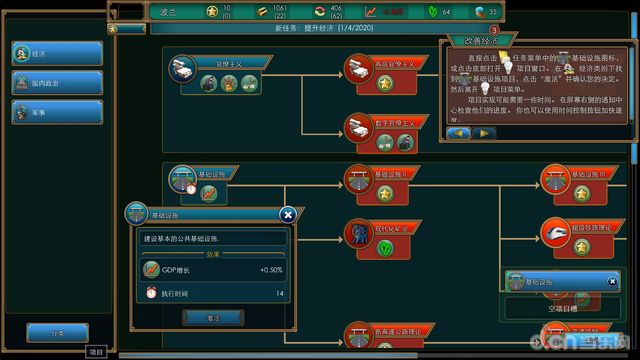640x360 pixels.
Task: Open the 军事 military category
Action: pyautogui.click(x=57, y=112)
